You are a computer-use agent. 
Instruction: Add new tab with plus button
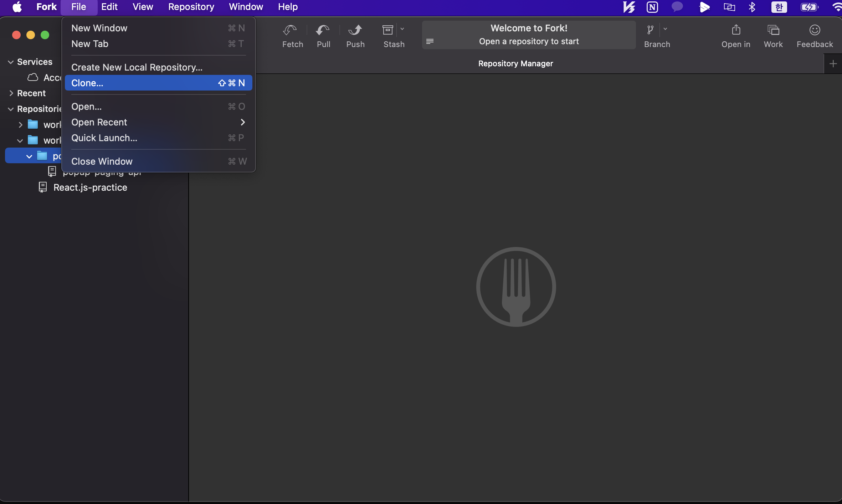(833, 64)
